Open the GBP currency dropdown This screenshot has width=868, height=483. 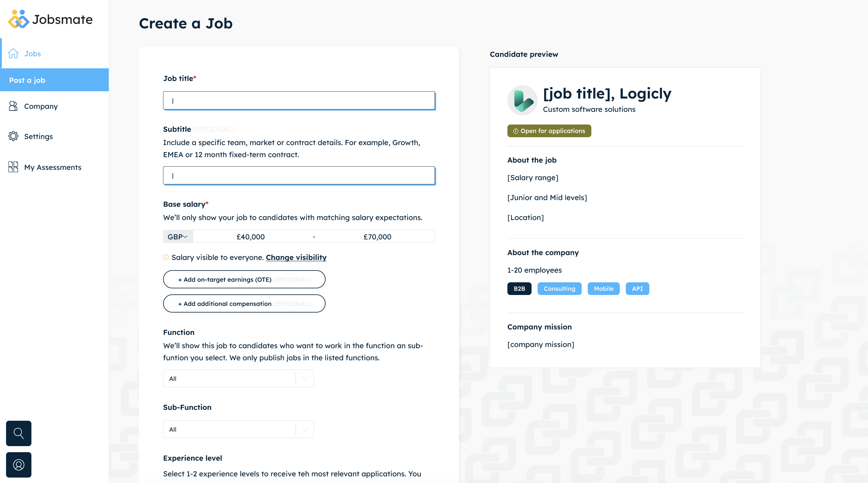coord(178,237)
